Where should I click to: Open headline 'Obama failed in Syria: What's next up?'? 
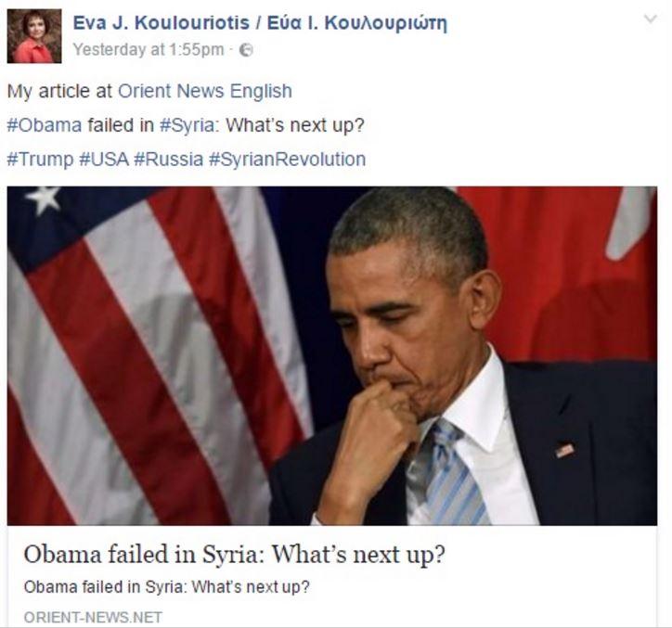click(x=235, y=555)
